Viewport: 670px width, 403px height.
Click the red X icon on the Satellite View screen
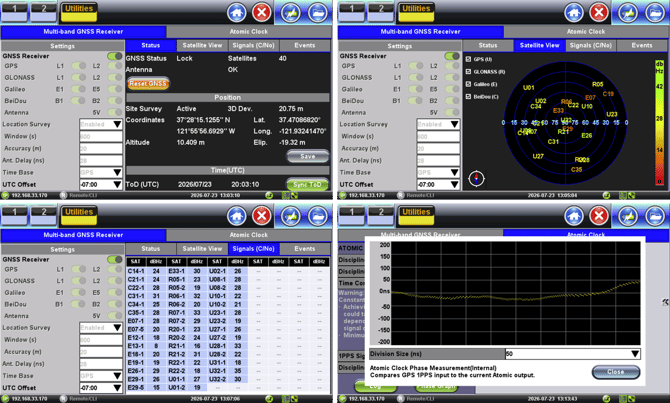pos(599,12)
